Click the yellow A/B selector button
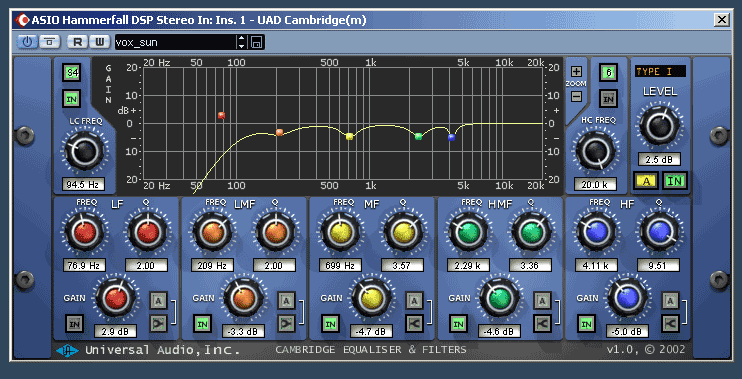The image size is (742, 379). pos(646,180)
